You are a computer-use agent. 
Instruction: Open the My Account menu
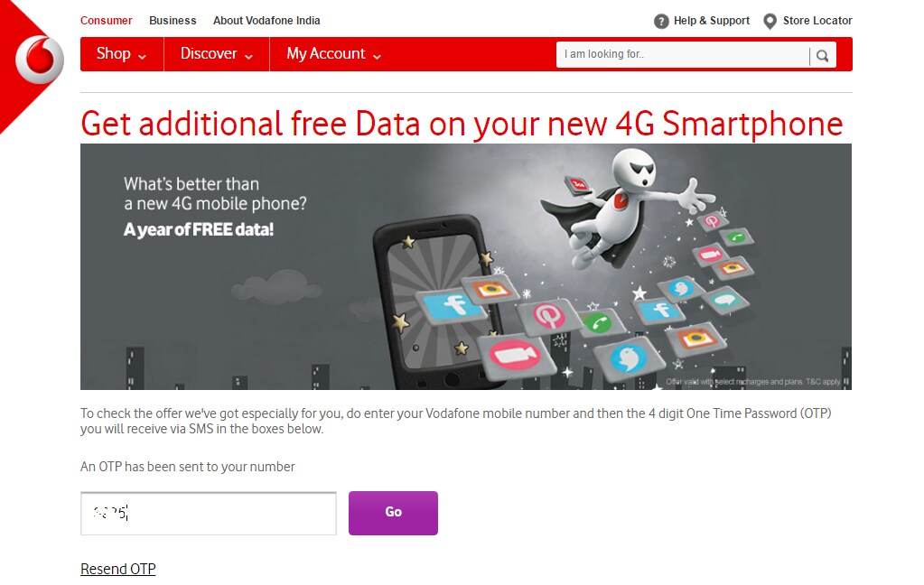coord(333,54)
